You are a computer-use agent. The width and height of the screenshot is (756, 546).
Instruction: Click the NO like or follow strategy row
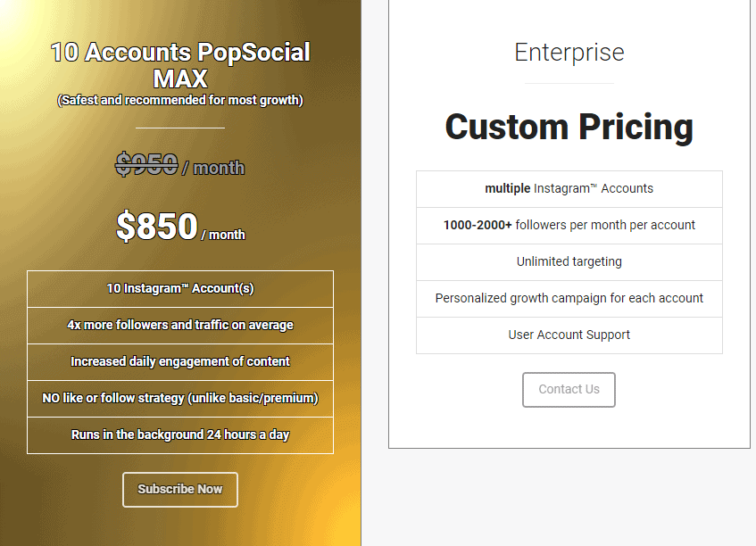tap(180, 399)
